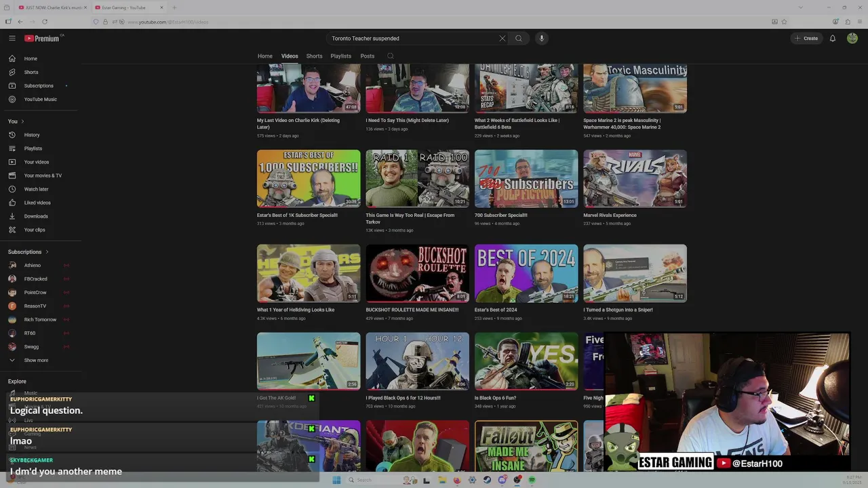Open Steam from the taskbar
This screenshot has height=488, width=868.
(487, 480)
